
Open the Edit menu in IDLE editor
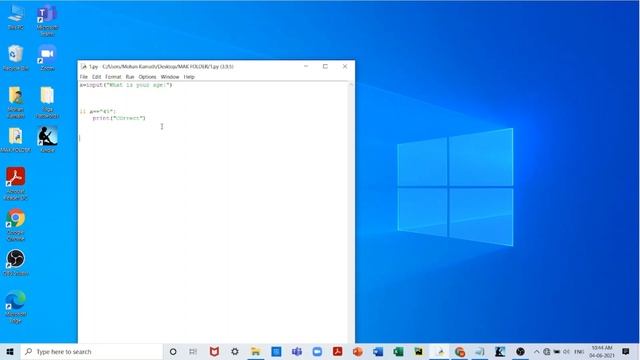pos(96,77)
